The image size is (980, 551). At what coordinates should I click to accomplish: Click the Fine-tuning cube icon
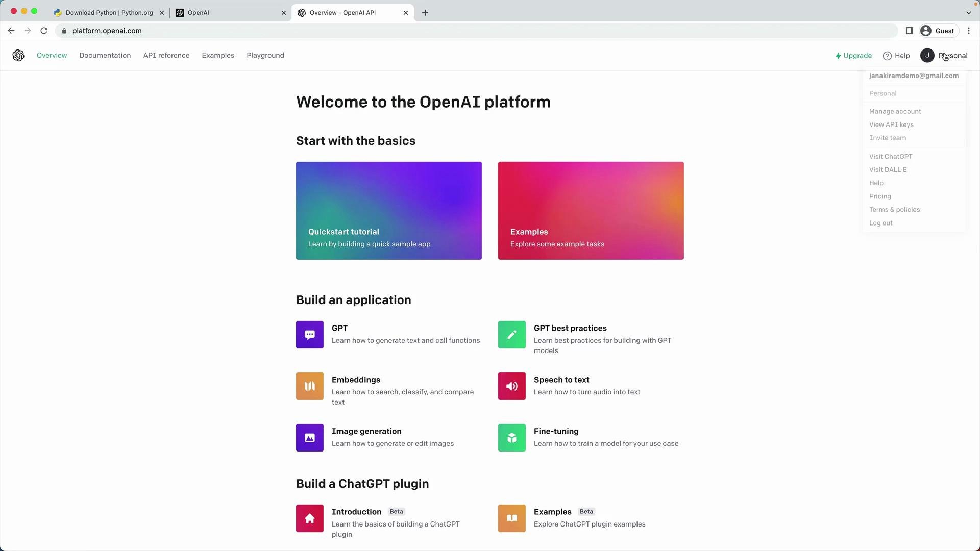(x=512, y=438)
